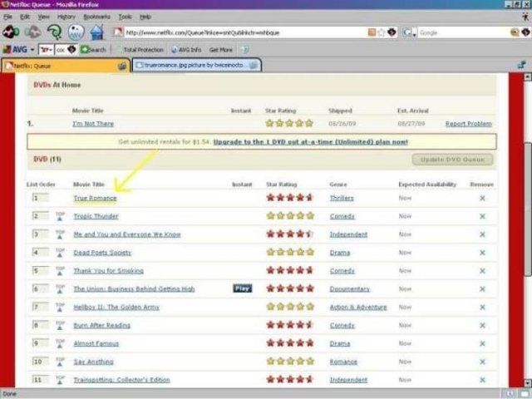This screenshot has height=399, width=532.
Task: Open the Report Problem link
Action: (468, 124)
